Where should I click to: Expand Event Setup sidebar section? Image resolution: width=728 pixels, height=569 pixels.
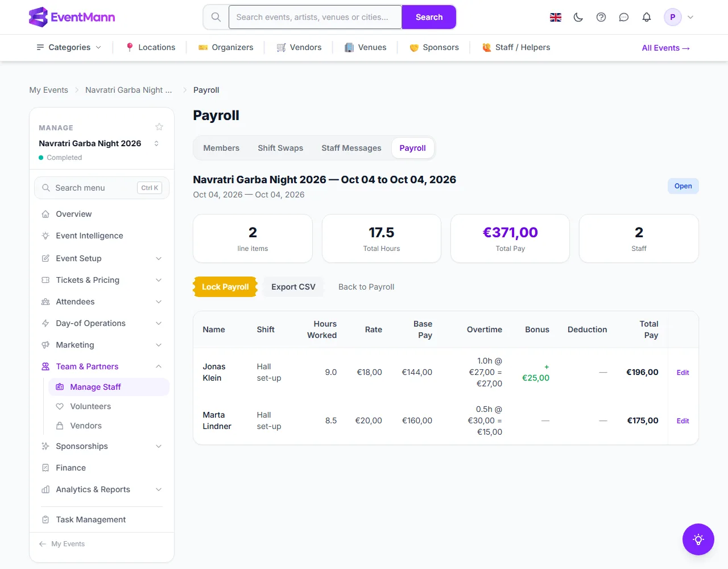click(x=102, y=258)
